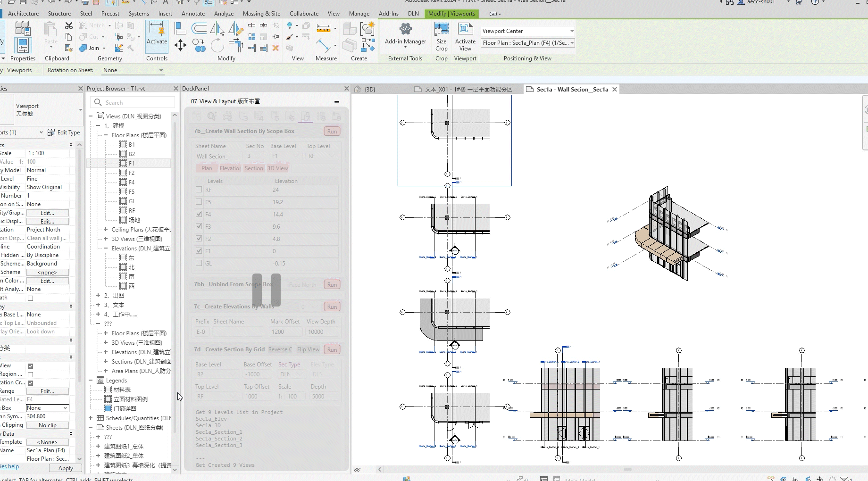Click the red Delete X icon

pos(275,48)
